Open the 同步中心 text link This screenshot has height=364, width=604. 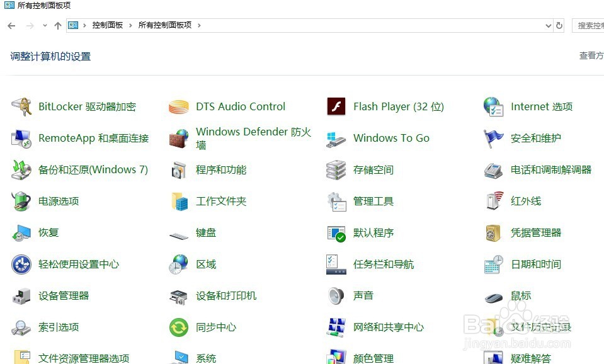click(x=215, y=327)
